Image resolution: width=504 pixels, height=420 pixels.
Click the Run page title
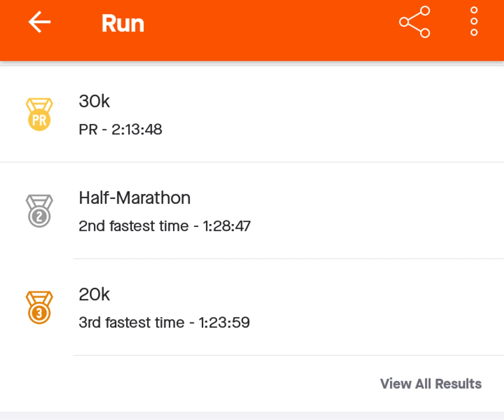click(x=123, y=23)
